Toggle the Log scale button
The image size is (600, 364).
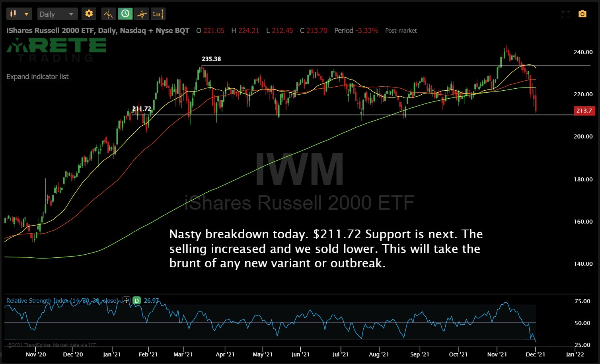pyautogui.click(x=158, y=14)
